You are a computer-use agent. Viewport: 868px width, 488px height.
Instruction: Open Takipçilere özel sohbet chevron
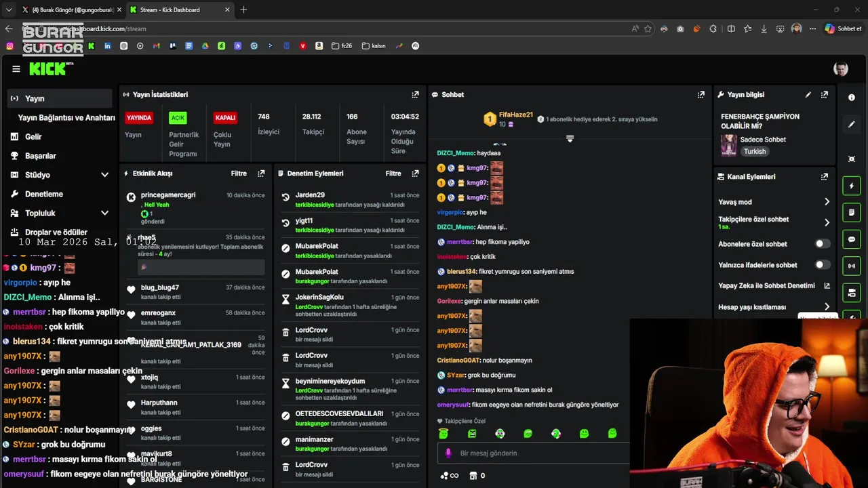pyautogui.click(x=827, y=222)
